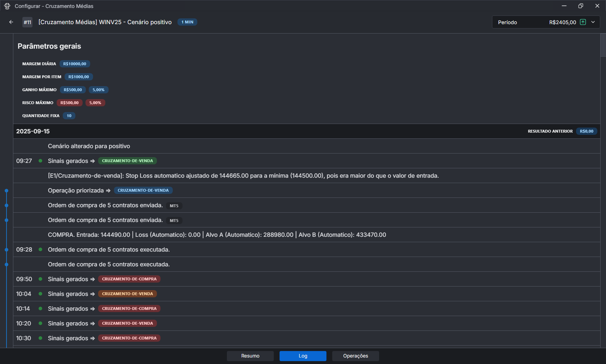This screenshot has height=364, width=606.
Task: Switch to the Resumo tab
Action: 250,356
